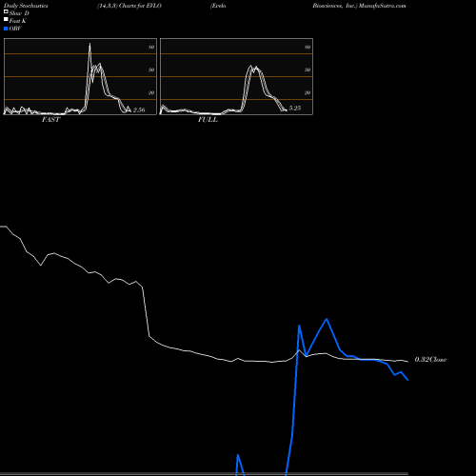Image resolution: width=476 pixels, height=476 pixels.
Task: Click the FAST stochastic chart panel
Action: [x=80, y=76]
